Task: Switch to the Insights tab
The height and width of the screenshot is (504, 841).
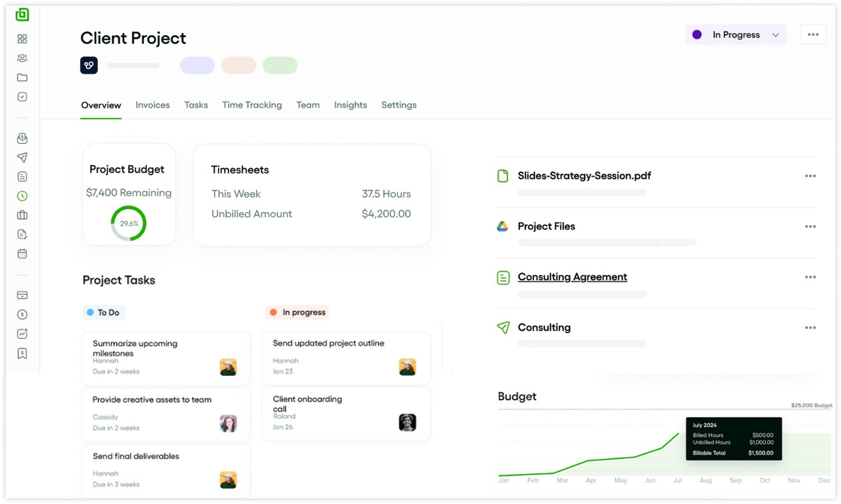Action: tap(350, 105)
